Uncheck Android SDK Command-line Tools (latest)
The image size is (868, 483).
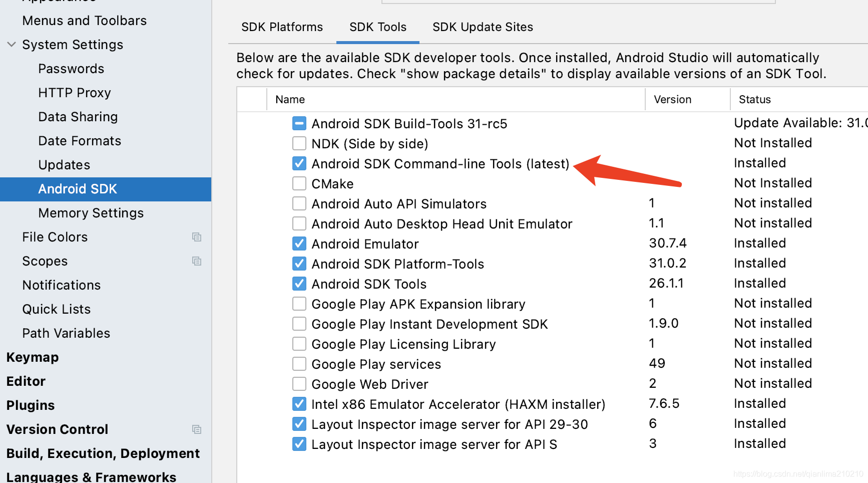[299, 163]
